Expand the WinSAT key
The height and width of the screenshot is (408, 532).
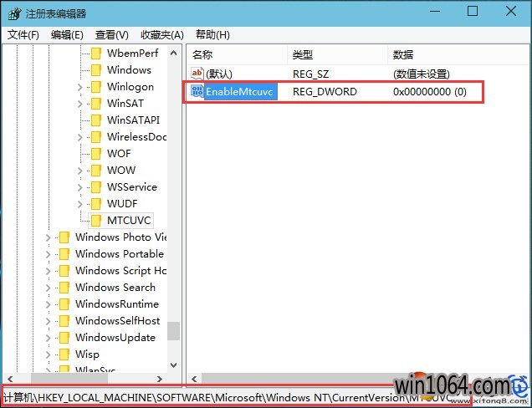(80, 104)
